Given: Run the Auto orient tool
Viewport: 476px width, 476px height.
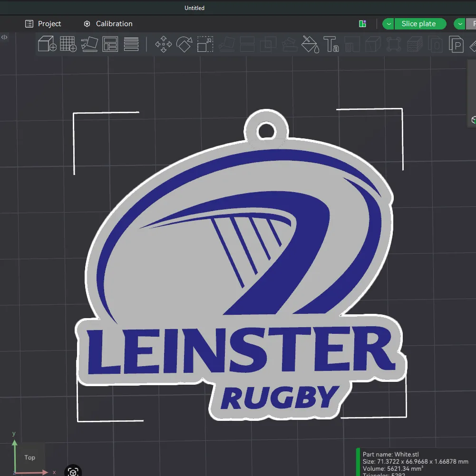Looking at the screenshot, I should pyautogui.click(x=89, y=44).
